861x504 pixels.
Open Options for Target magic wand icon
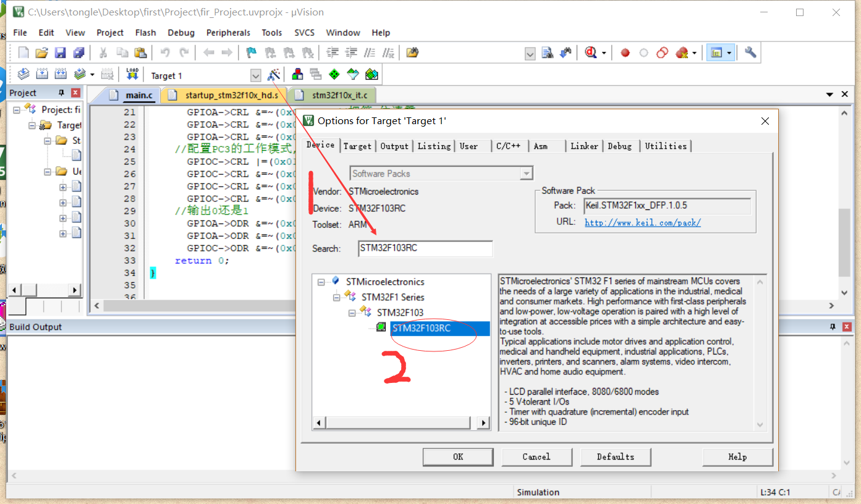click(273, 75)
